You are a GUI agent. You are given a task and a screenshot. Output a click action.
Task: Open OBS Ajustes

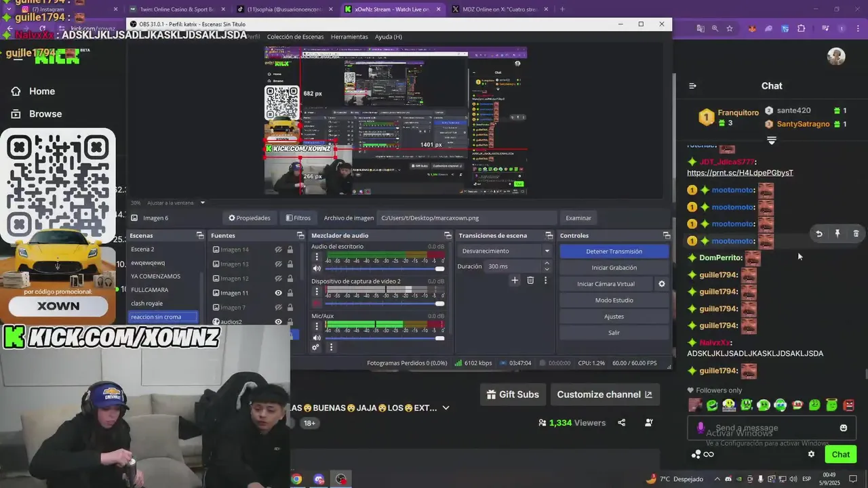(614, 316)
